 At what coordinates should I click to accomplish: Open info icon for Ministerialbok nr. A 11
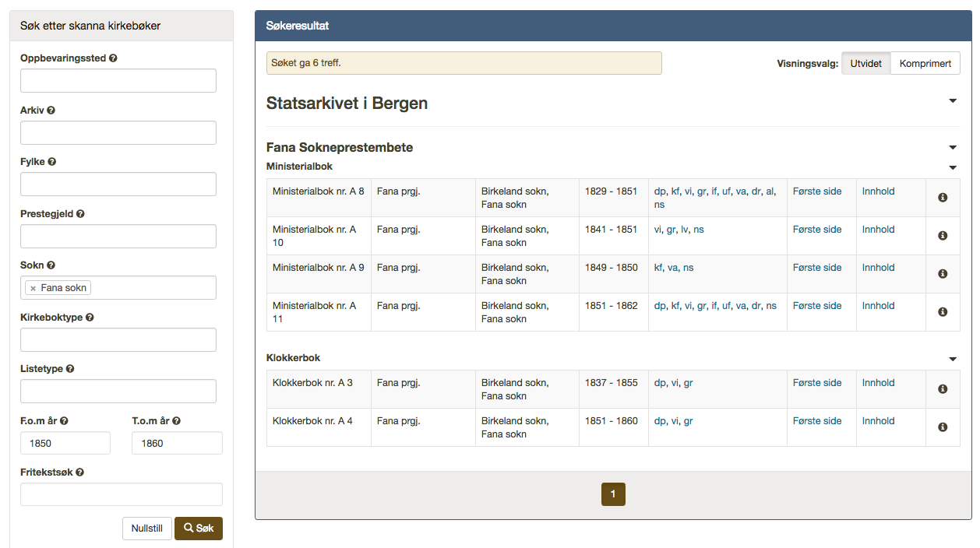click(943, 312)
